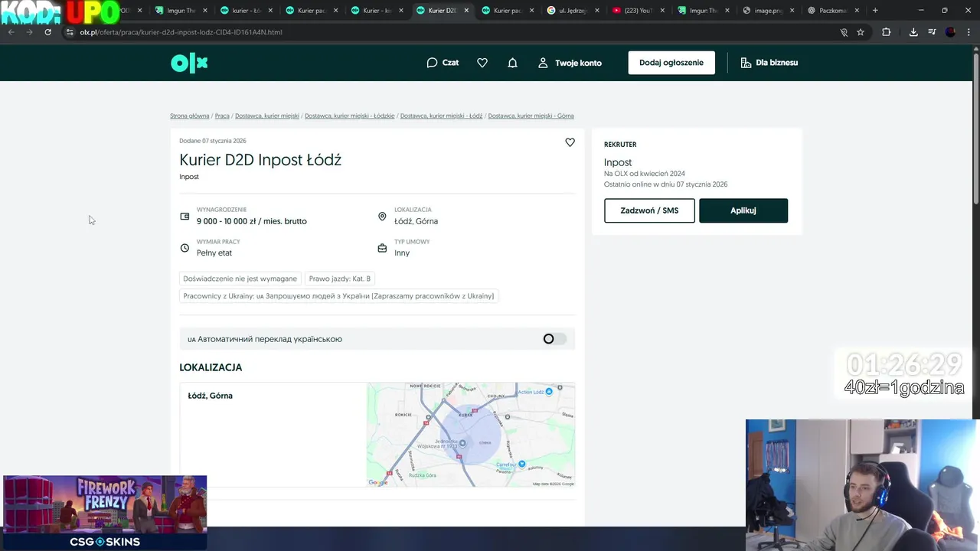Click the browser forward arrow
The height and width of the screenshot is (551, 980).
[29, 32]
